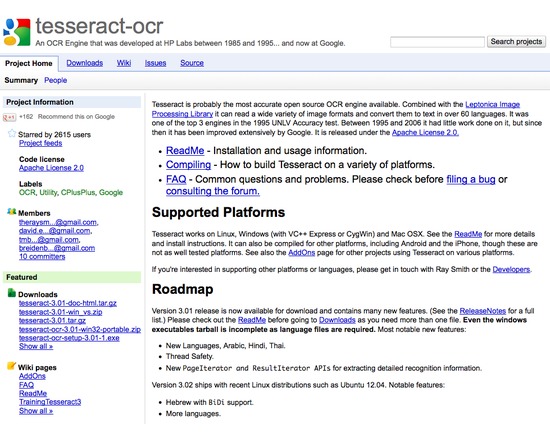Click the 10 committers link
The width and height of the screenshot is (550, 440).
pos(42,256)
